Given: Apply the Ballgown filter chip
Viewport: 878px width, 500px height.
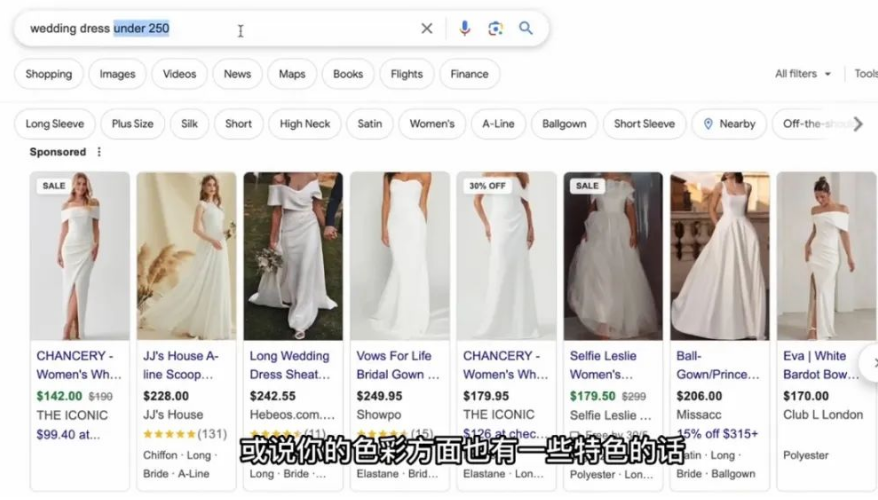Looking at the screenshot, I should [x=564, y=124].
